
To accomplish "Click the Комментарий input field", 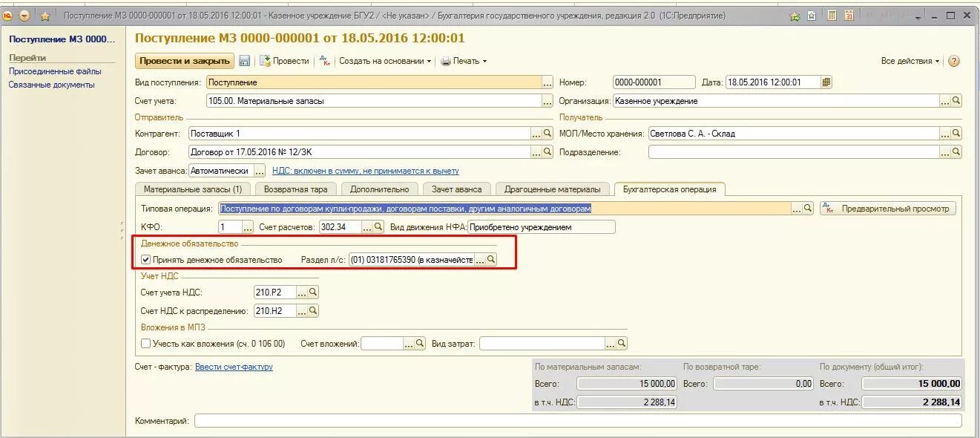I will 578,421.
